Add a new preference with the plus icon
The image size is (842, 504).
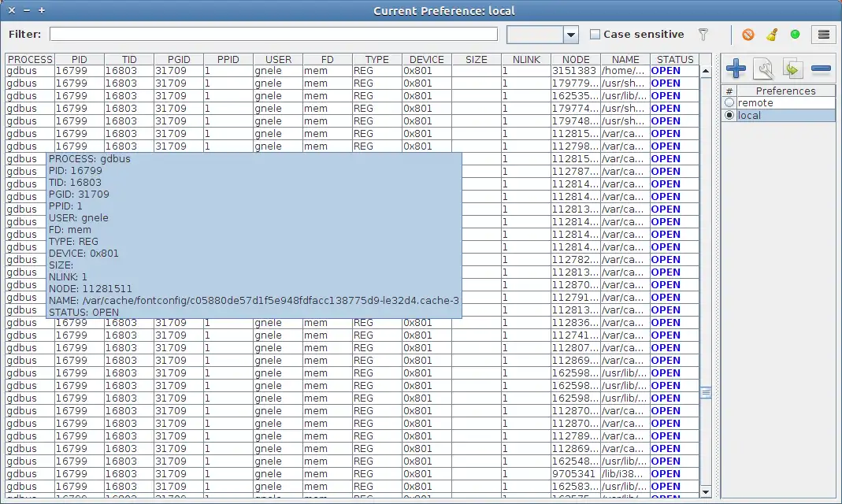click(x=735, y=69)
